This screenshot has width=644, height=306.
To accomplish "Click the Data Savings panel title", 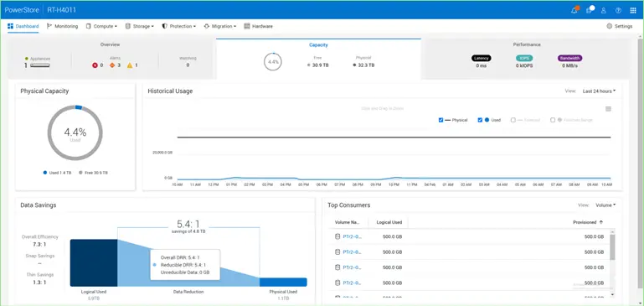I will 39,205.
